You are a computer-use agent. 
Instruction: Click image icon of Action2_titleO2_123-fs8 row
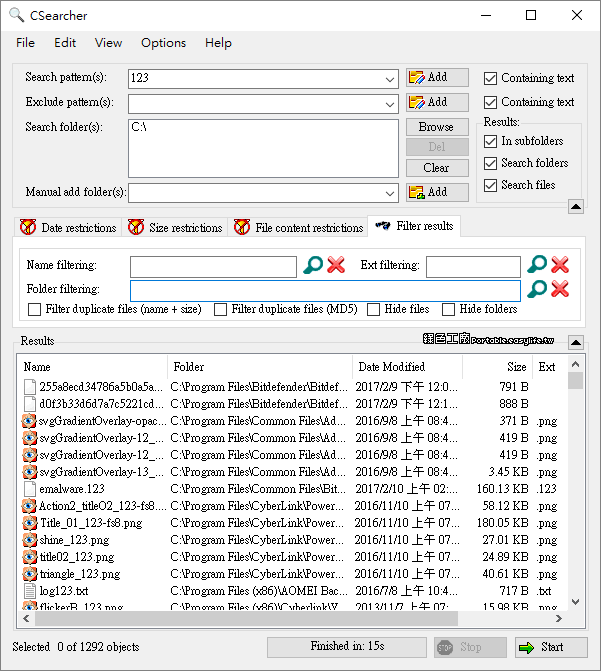(29, 506)
